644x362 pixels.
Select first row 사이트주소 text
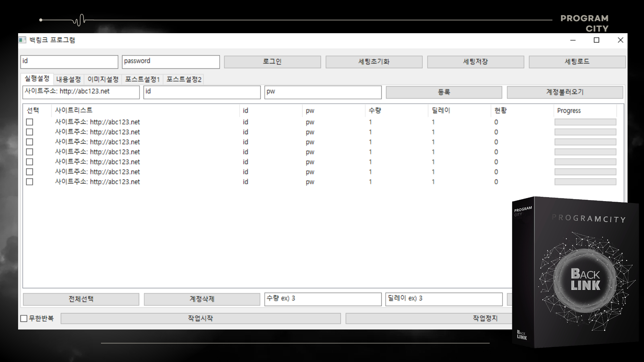(97, 122)
